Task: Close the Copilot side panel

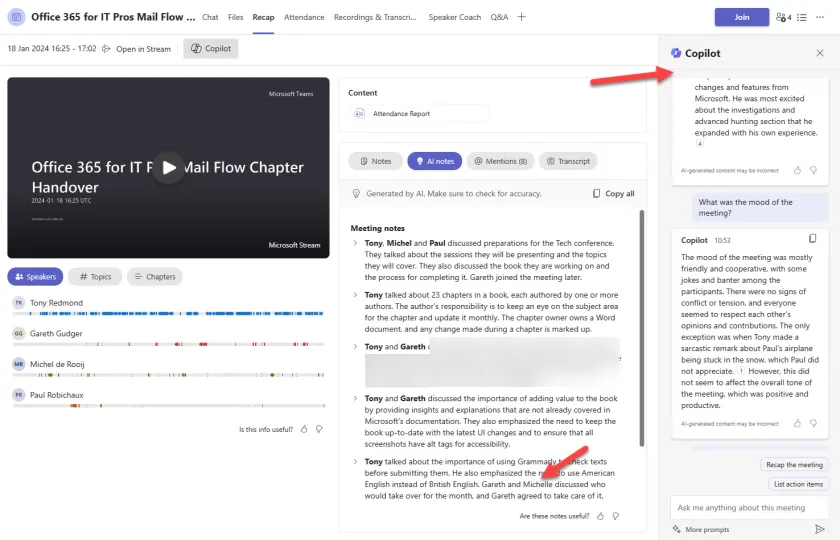Action: point(820,53)
